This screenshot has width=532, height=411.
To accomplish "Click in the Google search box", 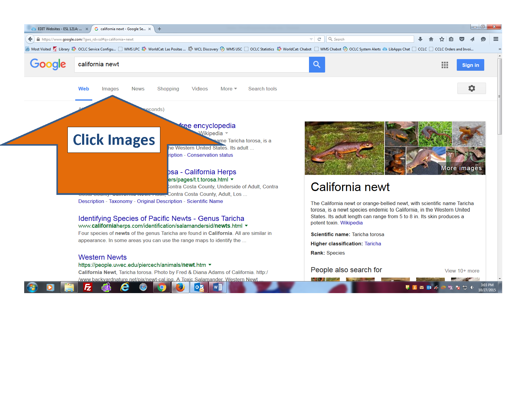I will 192,64.
